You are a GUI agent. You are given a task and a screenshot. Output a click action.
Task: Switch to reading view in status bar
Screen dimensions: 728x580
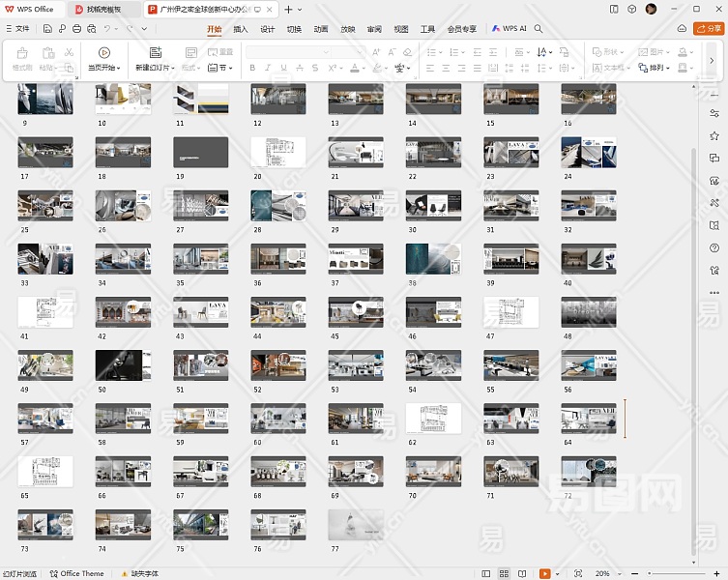(523, 573)
